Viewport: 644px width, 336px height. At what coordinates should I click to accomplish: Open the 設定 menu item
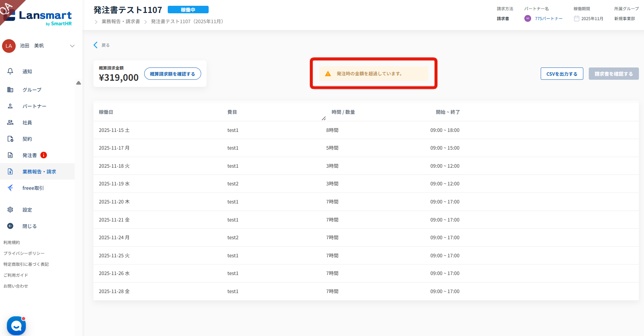point(27,210)
